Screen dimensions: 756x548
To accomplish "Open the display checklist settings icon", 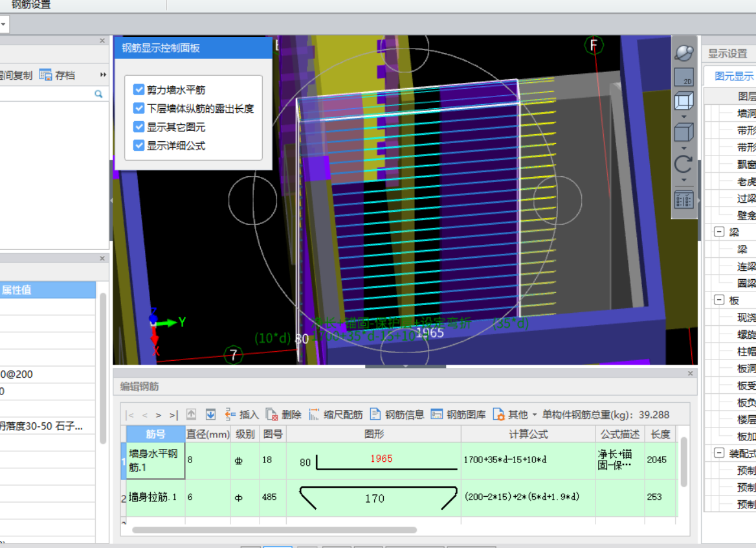I will tap(684, 200).
